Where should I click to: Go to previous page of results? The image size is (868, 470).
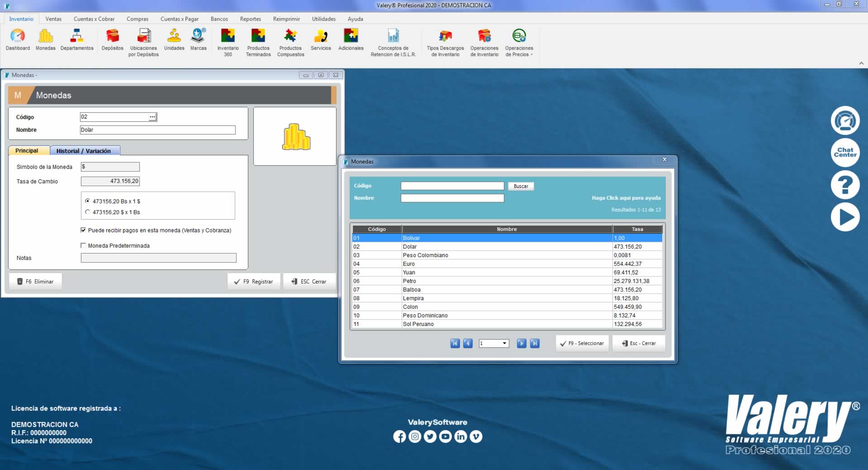468,343
